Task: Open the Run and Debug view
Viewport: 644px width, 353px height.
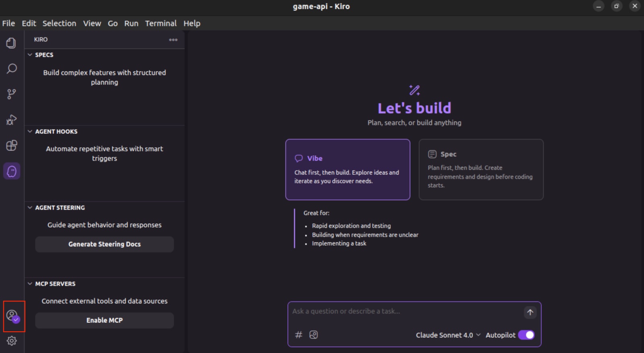Action: pyautogui.click(x=11, y=120)
